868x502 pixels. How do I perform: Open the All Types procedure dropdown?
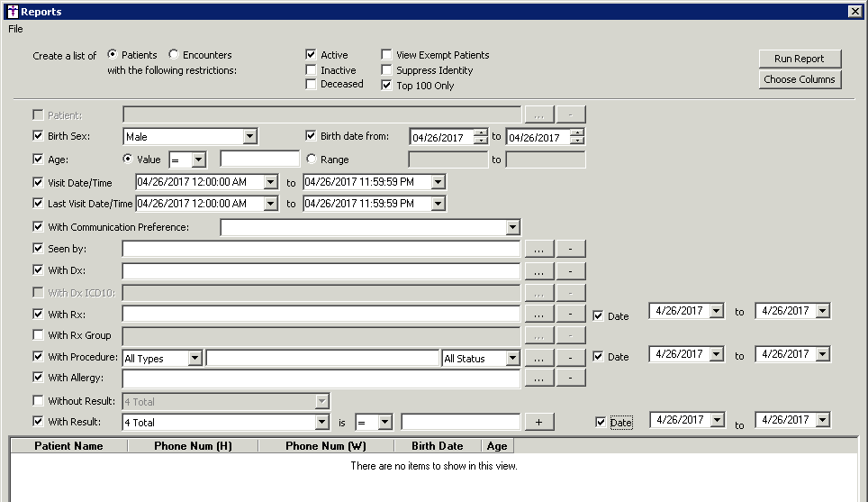click(x=194, y=358)
